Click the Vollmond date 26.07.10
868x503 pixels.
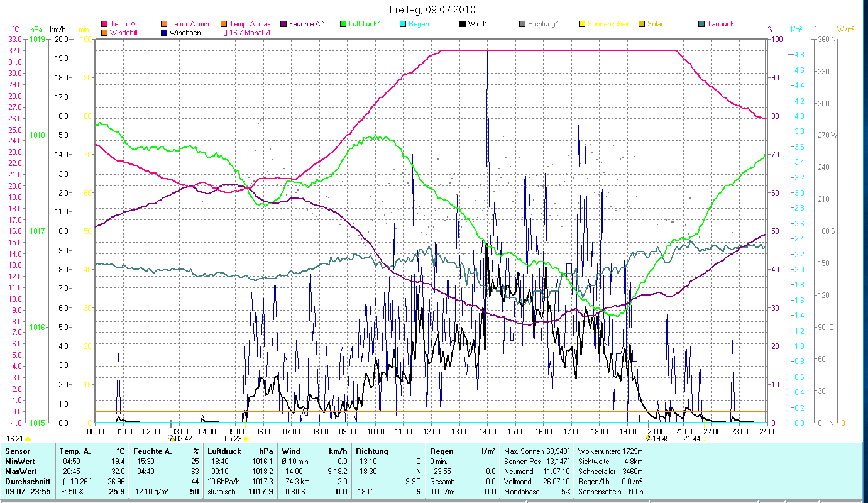click(557, 482)
